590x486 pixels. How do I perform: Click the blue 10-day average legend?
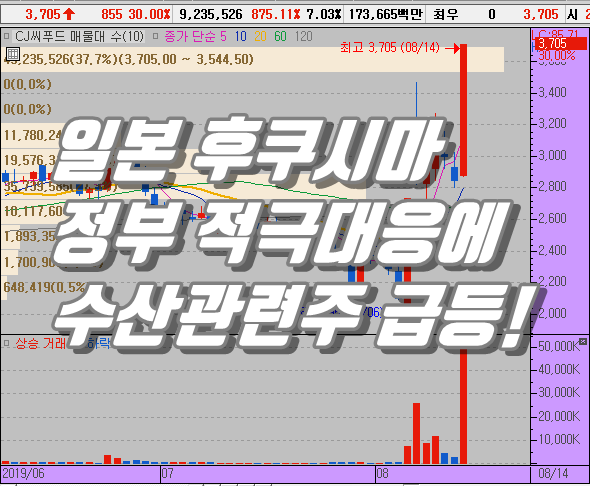pos(241,36)
